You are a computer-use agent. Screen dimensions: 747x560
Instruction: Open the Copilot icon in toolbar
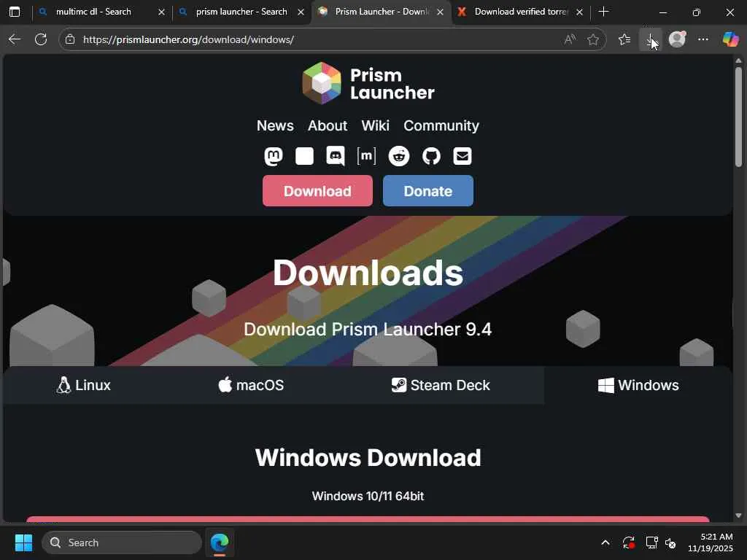[730, 39]
